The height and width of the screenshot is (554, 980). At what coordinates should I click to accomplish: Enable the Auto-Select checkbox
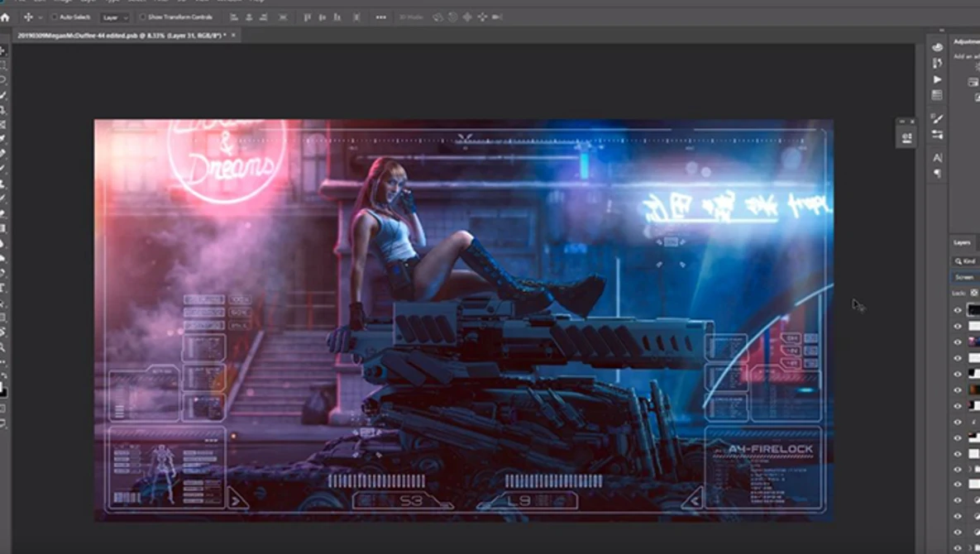pyautogui.click(x=55, y=17)
